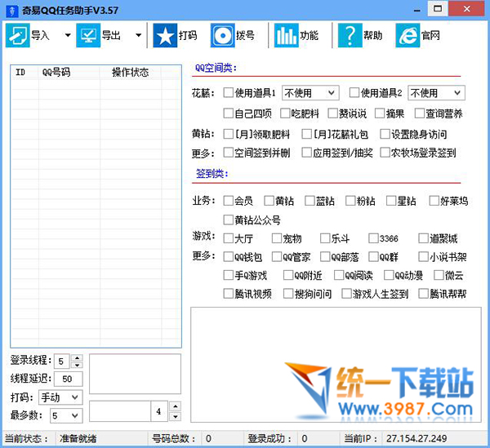Enable the 小说书架 checkbox

click(x=423, y=257)
